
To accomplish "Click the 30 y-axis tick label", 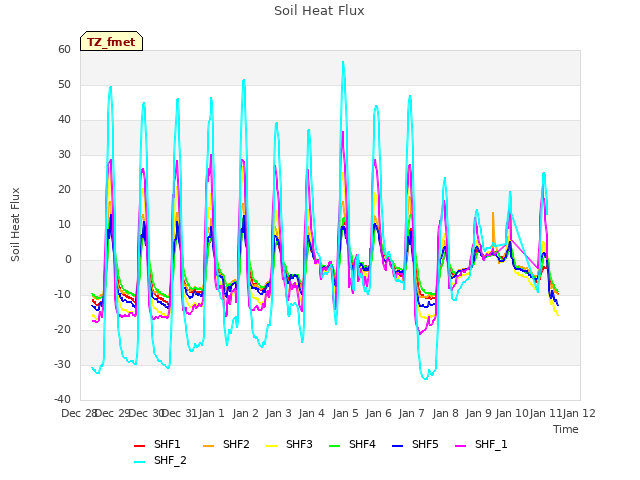I will (64, 155).
